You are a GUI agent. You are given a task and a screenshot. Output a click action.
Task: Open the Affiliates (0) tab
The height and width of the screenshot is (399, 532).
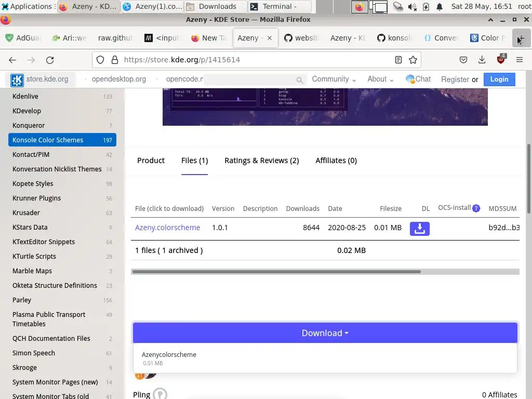(x=336, y=161)
